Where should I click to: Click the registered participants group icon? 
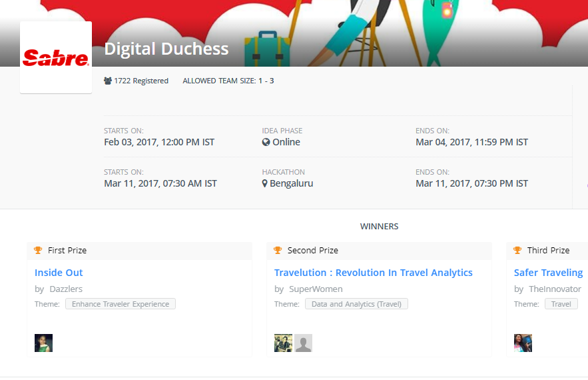coord(108,81)
